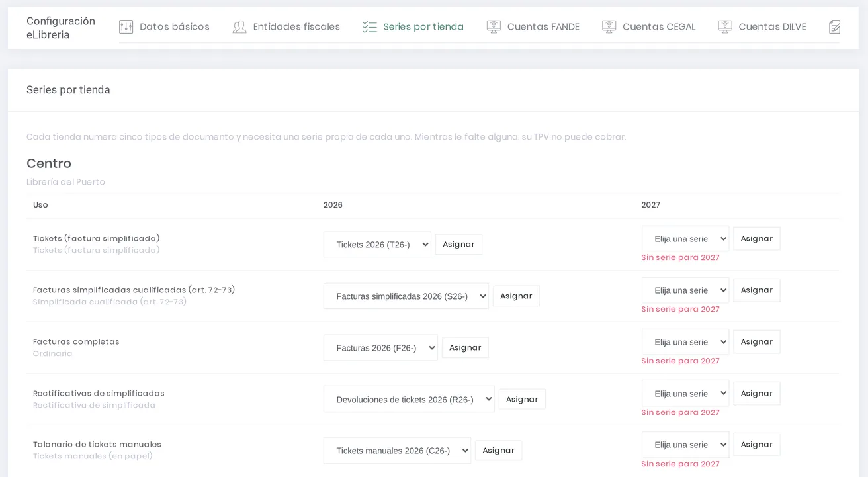Image resolution: width=868 pixels, height=477 pixels.
Task: Open the Facturas simplificadas 2026 (S26-) dropdown
Action: coord(406,296)
